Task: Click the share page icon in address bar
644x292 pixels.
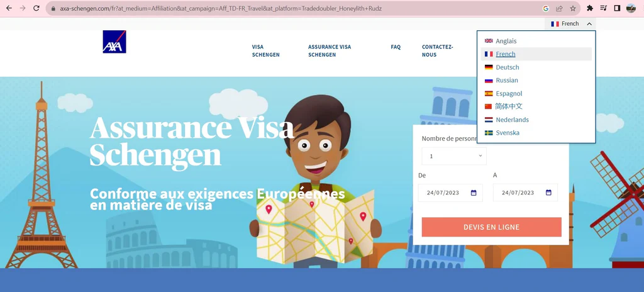Action: tap(559, 8)
